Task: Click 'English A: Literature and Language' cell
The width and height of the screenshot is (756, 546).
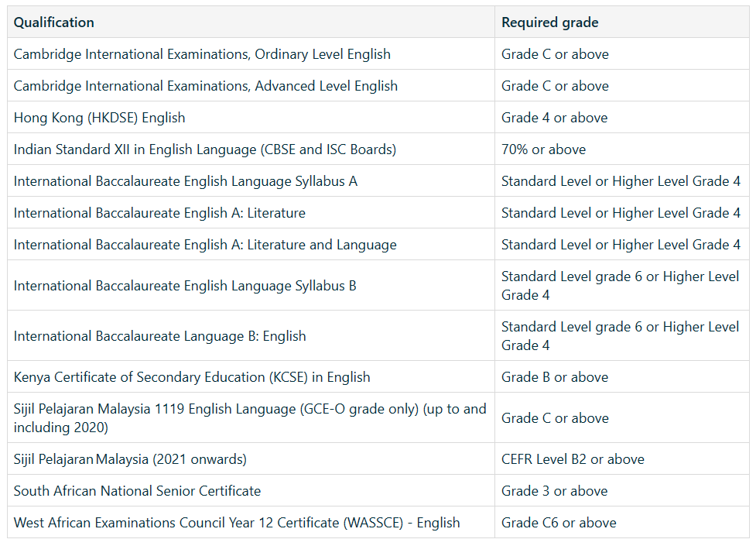Action: 251,244
